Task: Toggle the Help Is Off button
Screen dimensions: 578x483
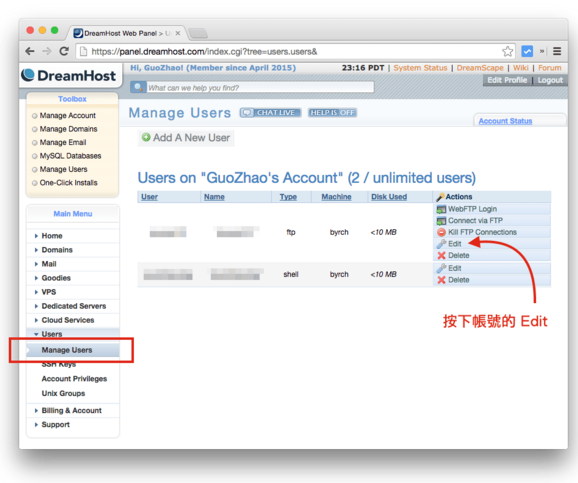Action: pyautogui.click(x=332, y=112)
